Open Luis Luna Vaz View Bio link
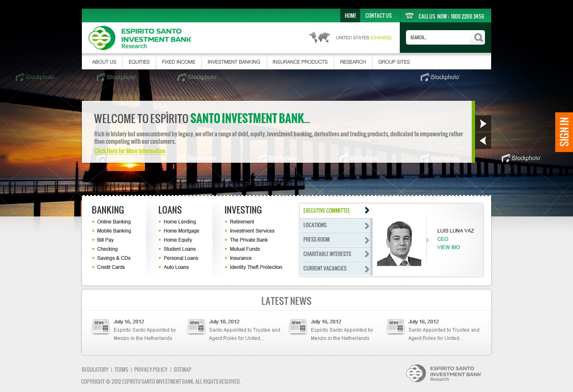573x392 pixels. click(449, 247)
